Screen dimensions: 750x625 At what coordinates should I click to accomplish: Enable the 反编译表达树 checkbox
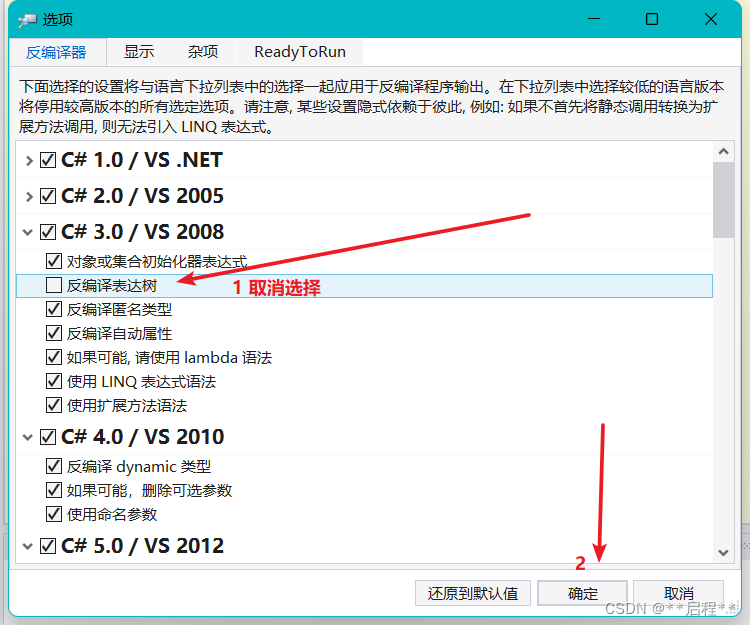coord(54,285)
